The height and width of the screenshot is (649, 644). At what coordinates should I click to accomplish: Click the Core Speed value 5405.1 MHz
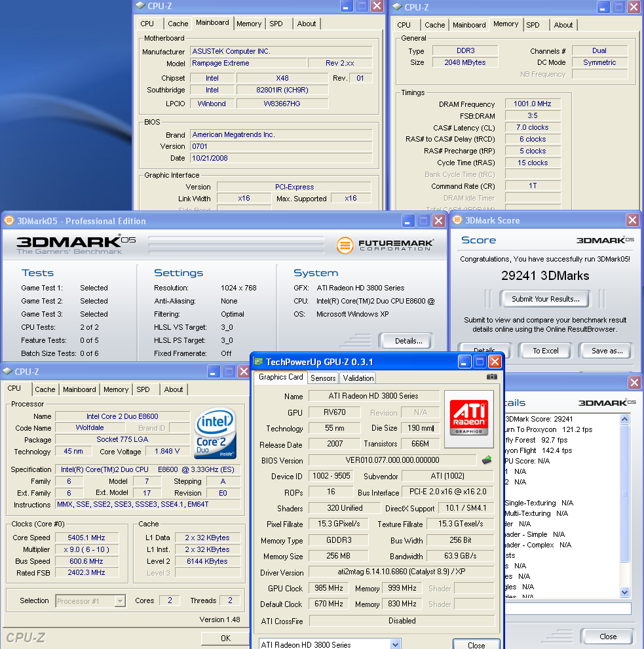click(86, 538)
